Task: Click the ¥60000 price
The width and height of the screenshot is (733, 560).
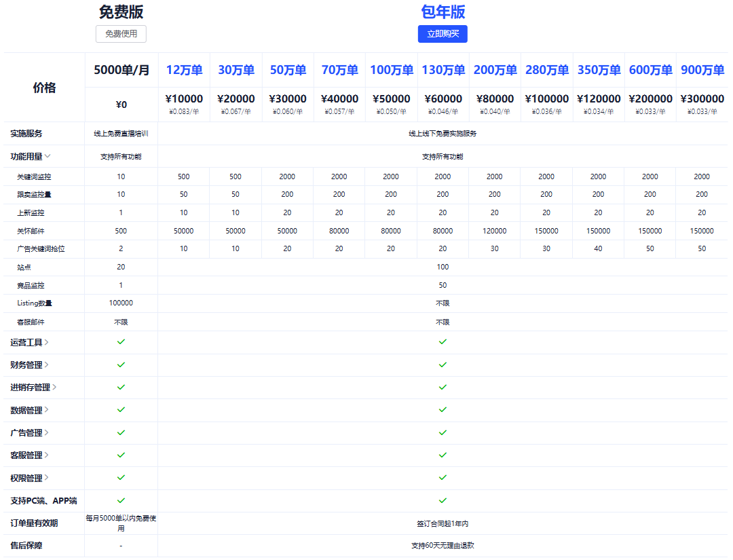Action: (x=443, y=98)
